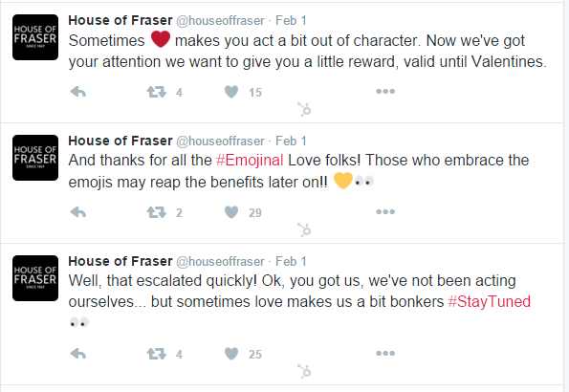569x392 pixels.
Task: Click the HubSpot icon under the second tweet
Action: [304, 230]
